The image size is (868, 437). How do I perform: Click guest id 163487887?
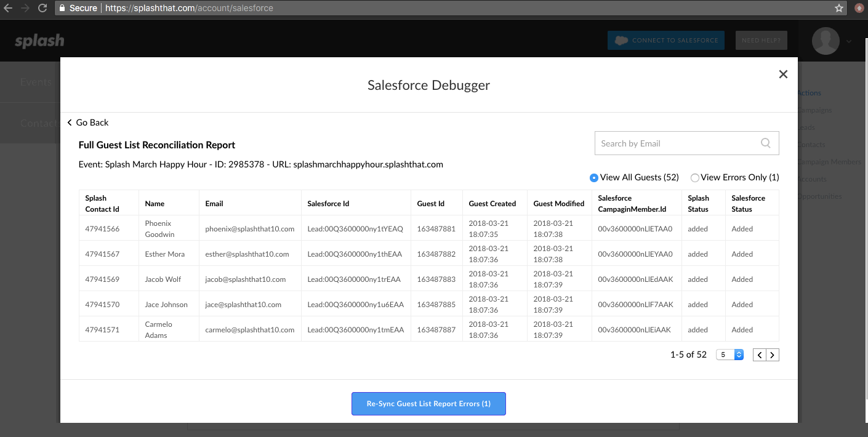436,329
